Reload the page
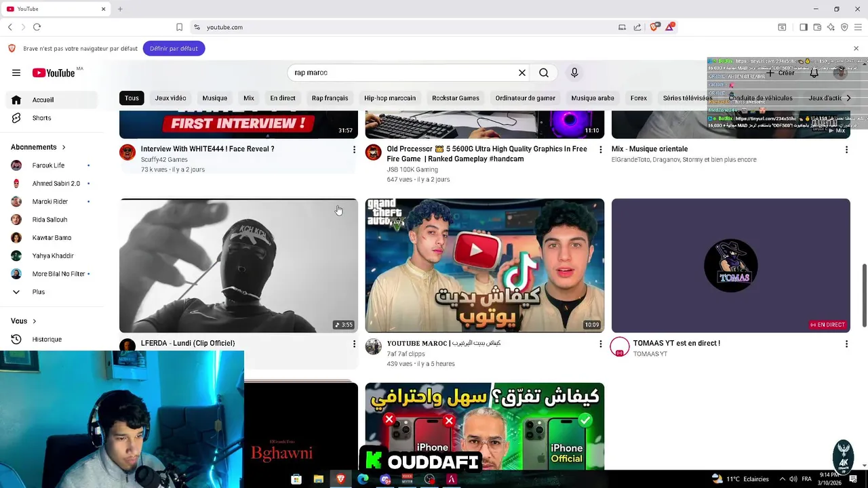 [x=37, y=27]
